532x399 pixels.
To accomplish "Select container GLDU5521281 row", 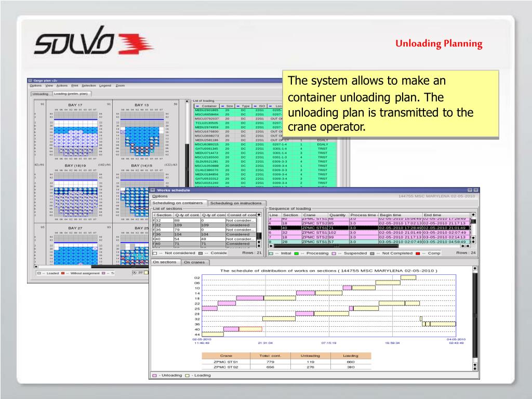I will [x=265, y=162].
